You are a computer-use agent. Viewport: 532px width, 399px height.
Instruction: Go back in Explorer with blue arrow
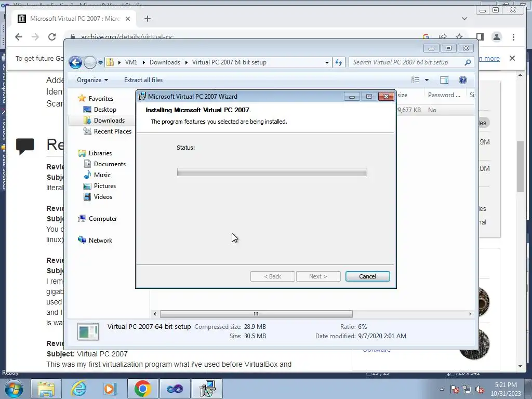[x=75, y=62]
